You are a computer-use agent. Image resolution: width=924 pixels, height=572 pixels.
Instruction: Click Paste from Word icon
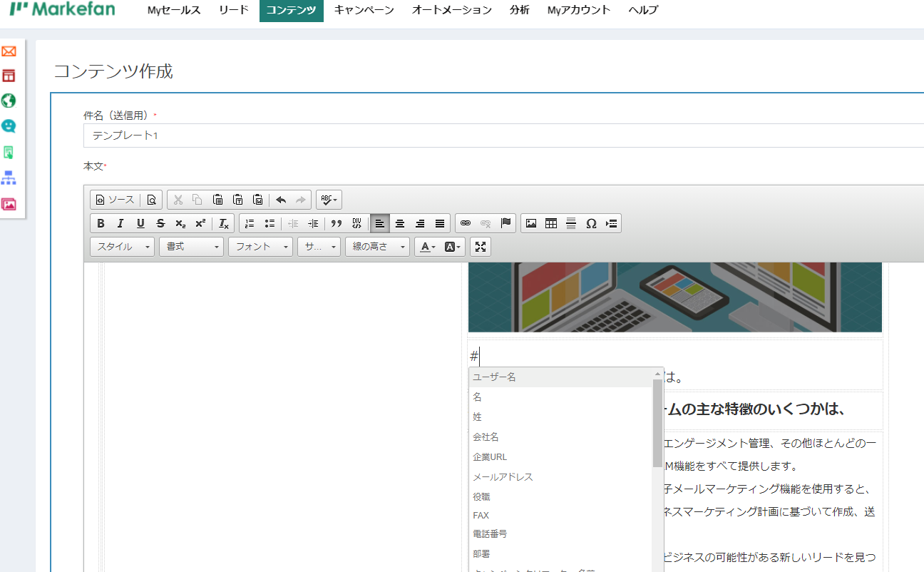coord(258,200)
